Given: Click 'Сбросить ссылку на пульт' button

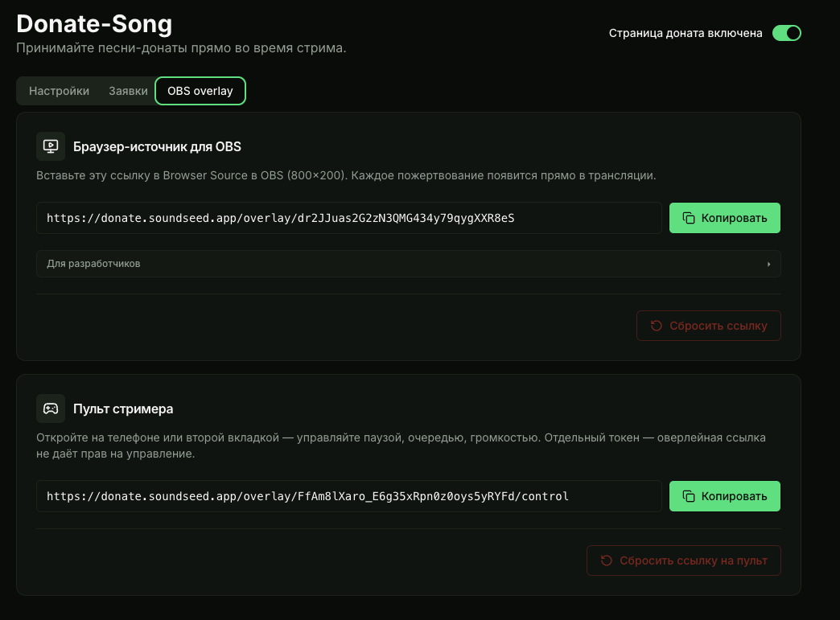Looking at the screenshot, I should (x=684, y=560).
